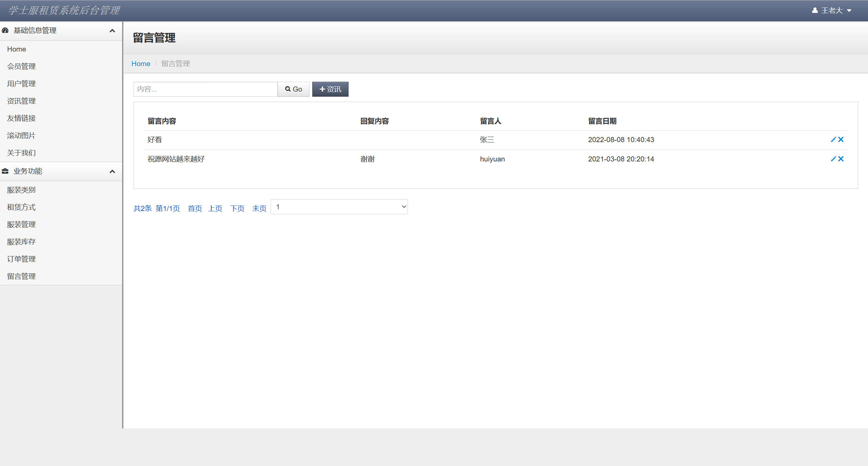Click the user icon next to 王老大
This screenshot has height=466, width=868.
coord(814,11)
